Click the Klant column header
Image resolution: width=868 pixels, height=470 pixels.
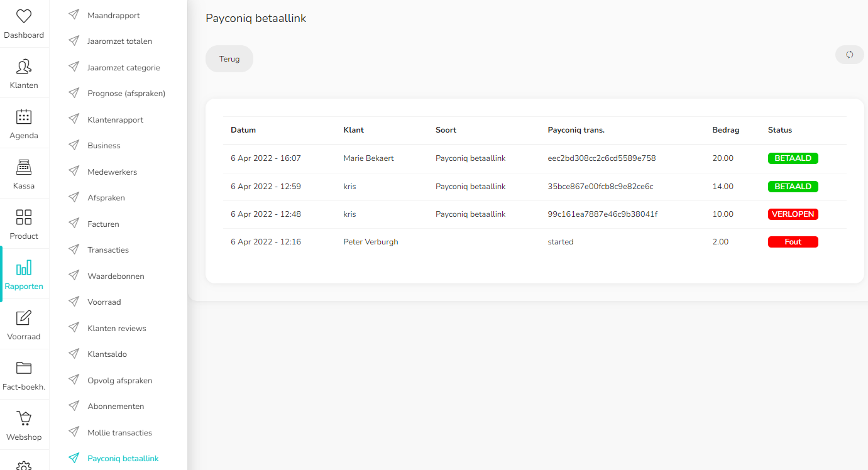click(354, 130)
